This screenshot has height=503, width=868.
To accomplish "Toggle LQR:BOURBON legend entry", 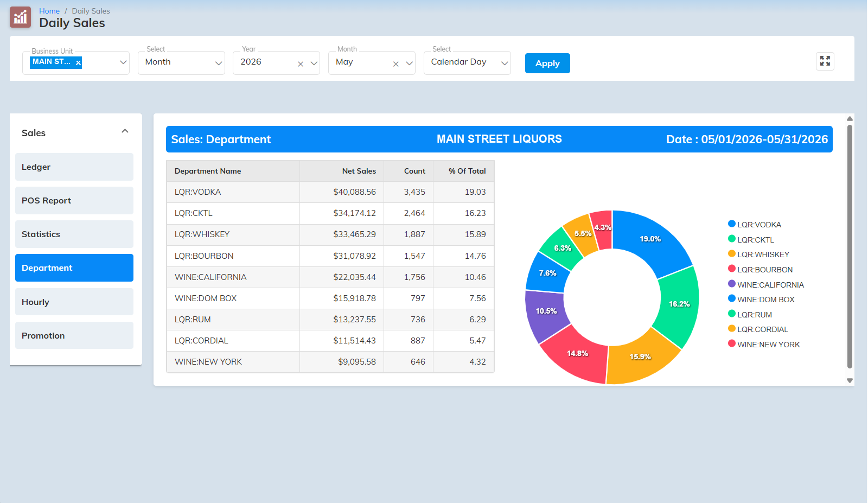I will pos(760,270).
